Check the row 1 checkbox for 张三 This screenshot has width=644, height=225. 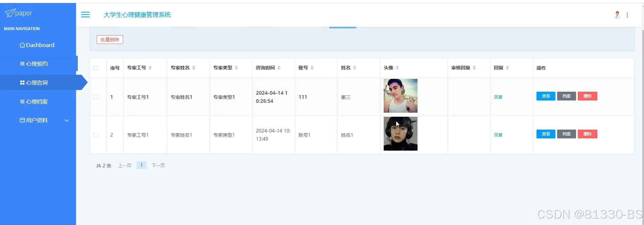click(x=96, y=97)
